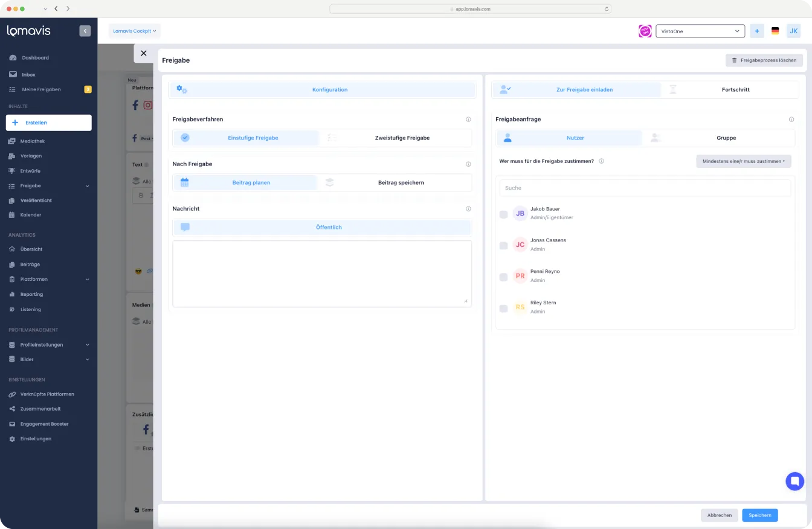The image size is (812, 529).
Task: Expand the Profileinstellungen sidebar submenu
Action: point(88,345)
